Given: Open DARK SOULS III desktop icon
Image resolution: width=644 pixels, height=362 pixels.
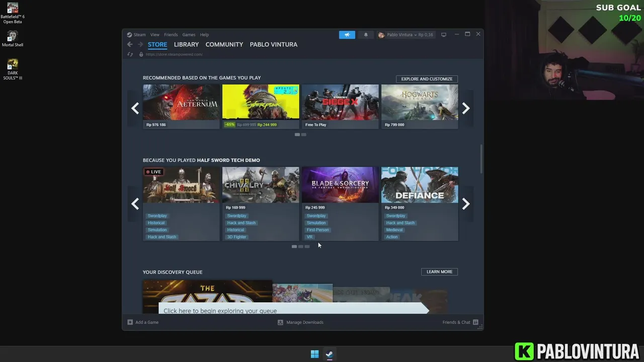Looking at the screenshot, I should pyautogui.click(x=13, y=69).
